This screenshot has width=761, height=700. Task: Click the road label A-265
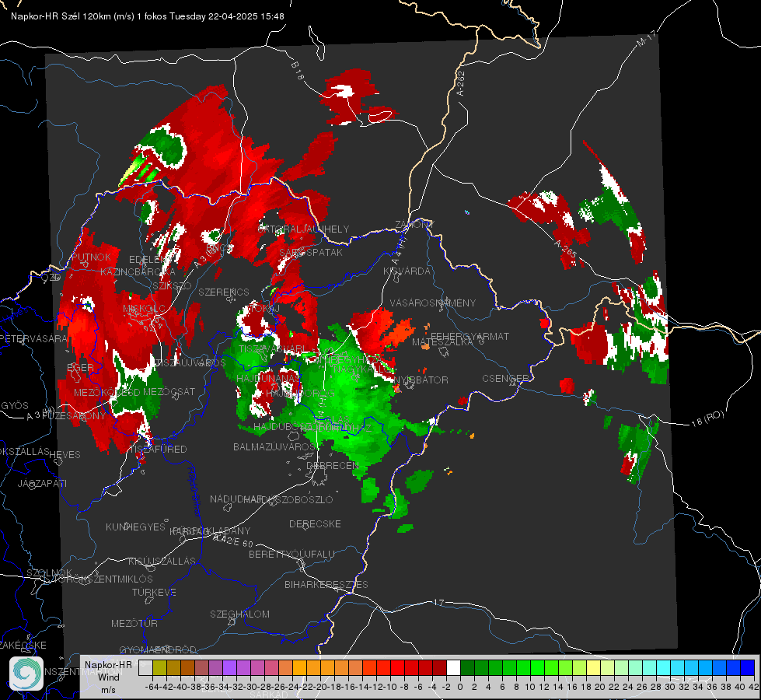[x=565, y=249]
